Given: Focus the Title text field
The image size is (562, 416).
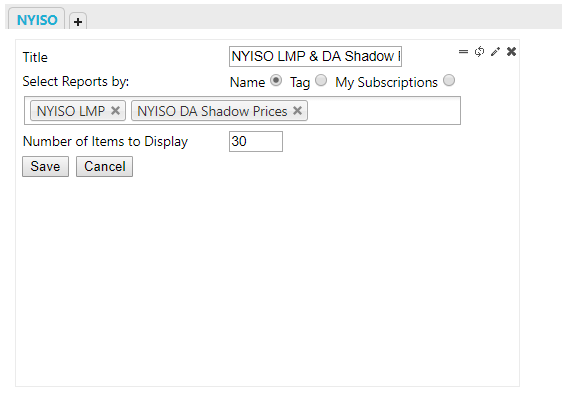Looking at the screenshot, I should pyautogui.click(x=315, y=56).
